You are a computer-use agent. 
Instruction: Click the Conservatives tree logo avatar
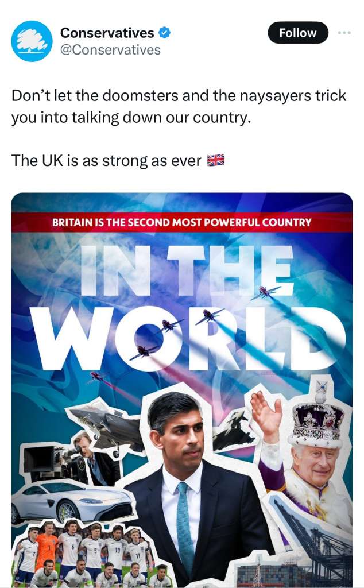pyautogui.click(x=32, y=41)
